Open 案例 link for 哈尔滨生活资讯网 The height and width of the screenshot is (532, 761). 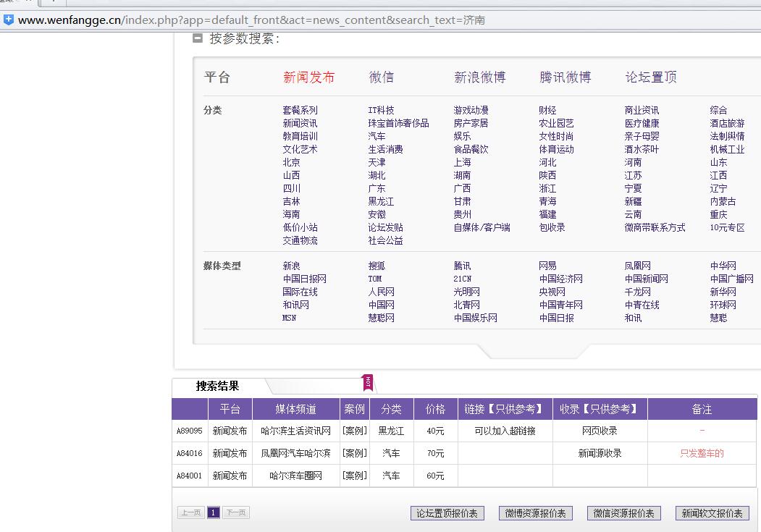pos(354,431)
